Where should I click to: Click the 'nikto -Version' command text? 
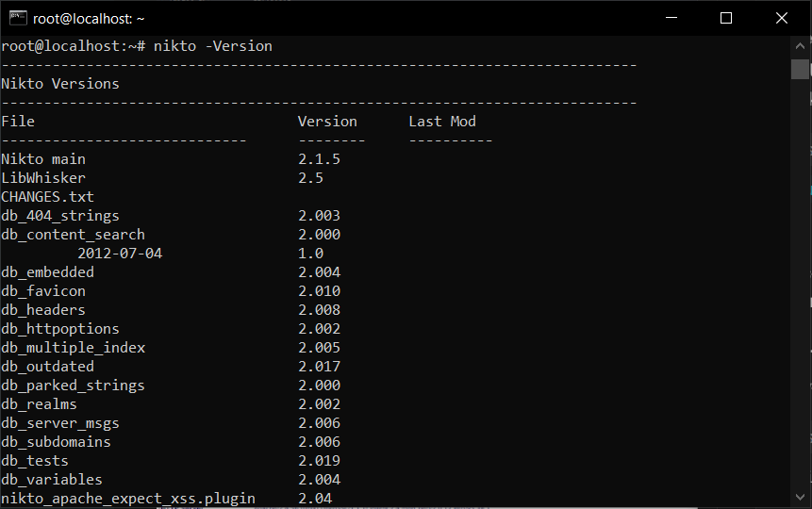(x=213, y=46)
